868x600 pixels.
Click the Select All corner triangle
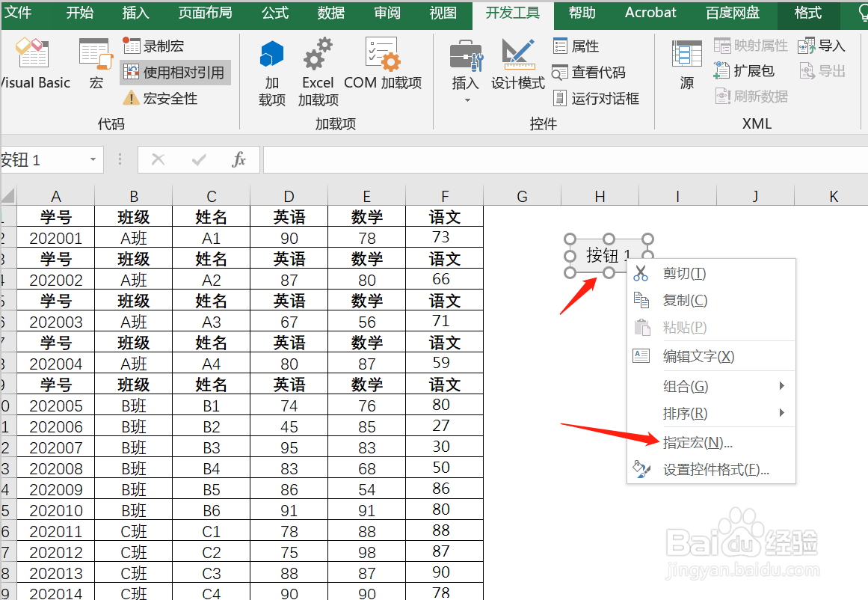click(x=7, y=196)
